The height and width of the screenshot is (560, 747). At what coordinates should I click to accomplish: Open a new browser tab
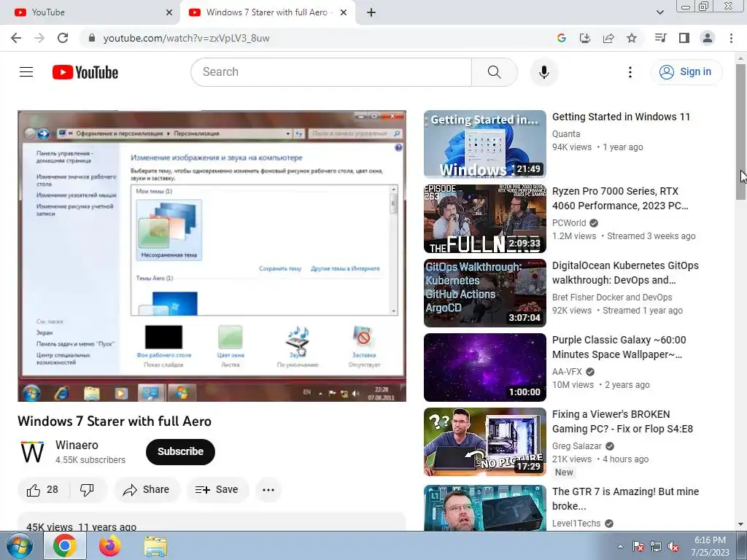pyautogui.click(x=371, y=12)
